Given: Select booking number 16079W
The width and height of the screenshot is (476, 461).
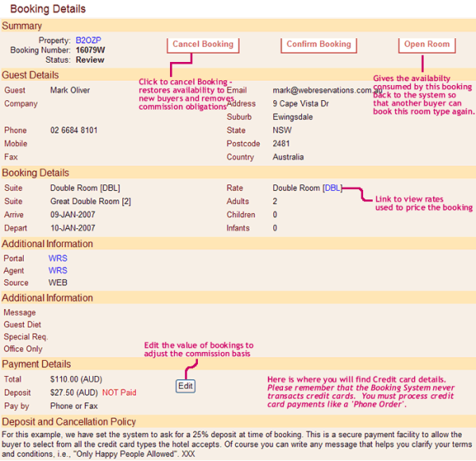Looking at the screenshot, I should click(91, 50).
